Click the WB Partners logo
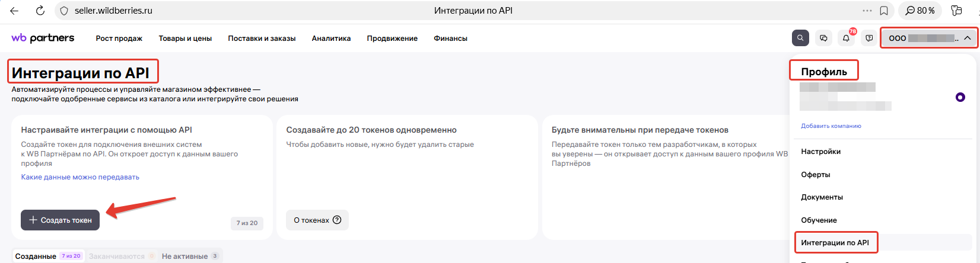This screenshot has height=263, width=980. click(43, 38)
